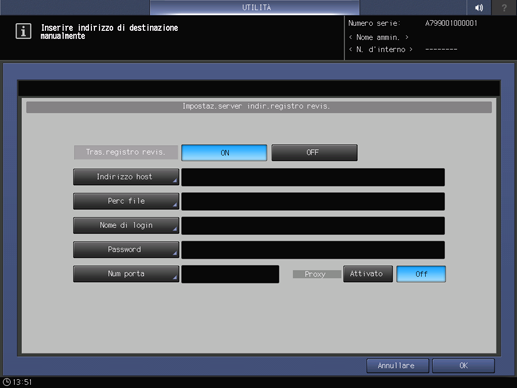The image size is (517, 388).
Task: Click the serial number A799001000001
Action: [451, 23]
